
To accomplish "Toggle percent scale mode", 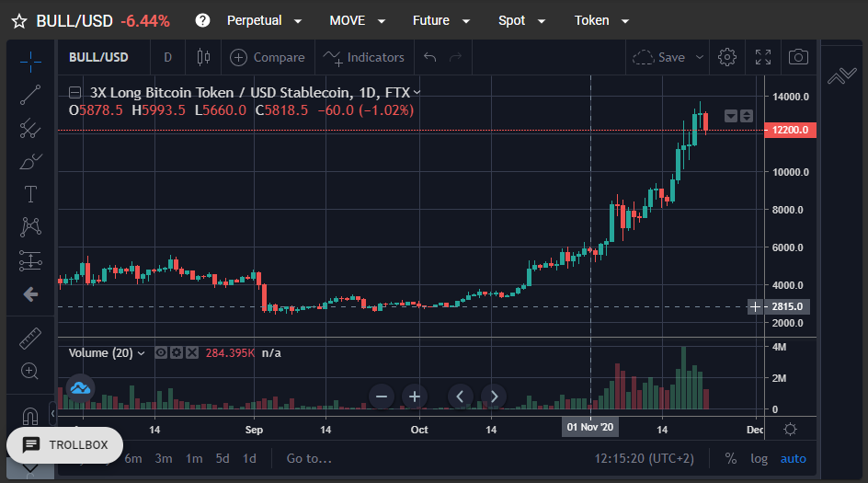I will tap(731, 459).
